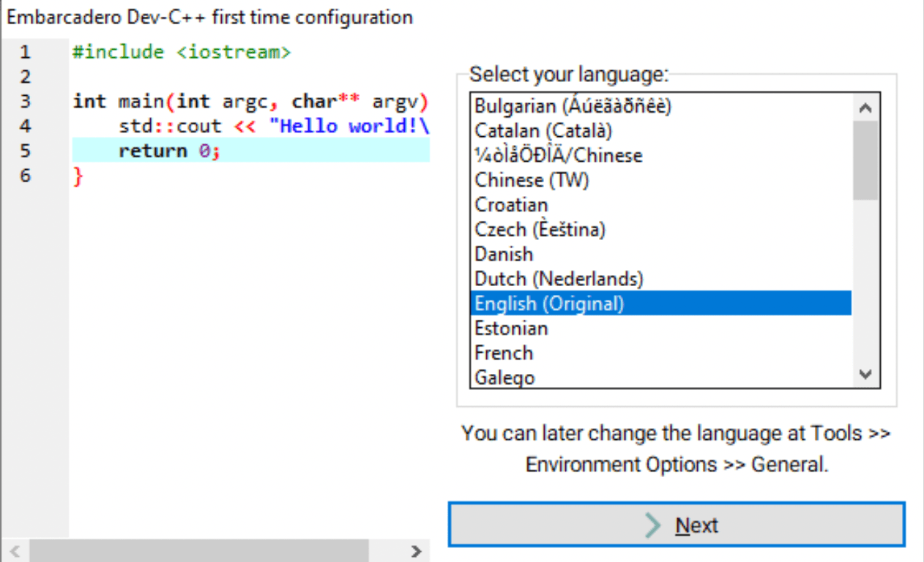
Task: Click the language list vertical scrollbar thumb
Action: tap(865, 160)
